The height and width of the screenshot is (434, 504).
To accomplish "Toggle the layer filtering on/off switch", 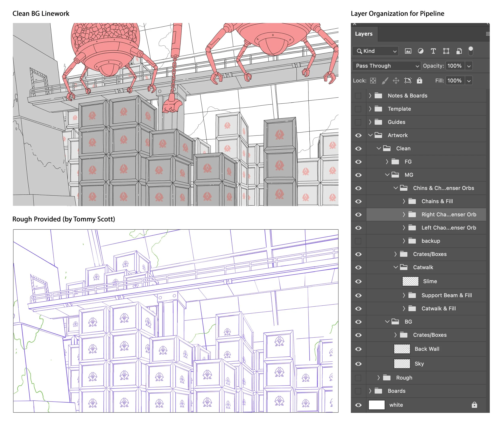I will coord(471,51).
